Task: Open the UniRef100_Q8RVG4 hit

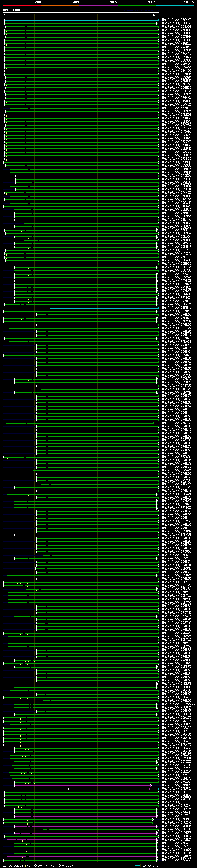Action: point(177,423)
